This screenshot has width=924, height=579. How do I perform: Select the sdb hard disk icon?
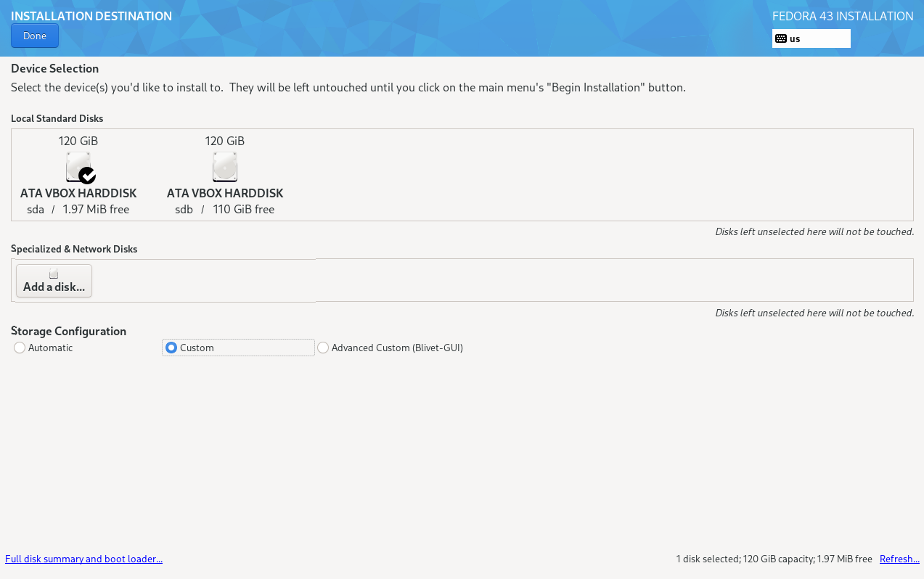click(x=225, y=166)
